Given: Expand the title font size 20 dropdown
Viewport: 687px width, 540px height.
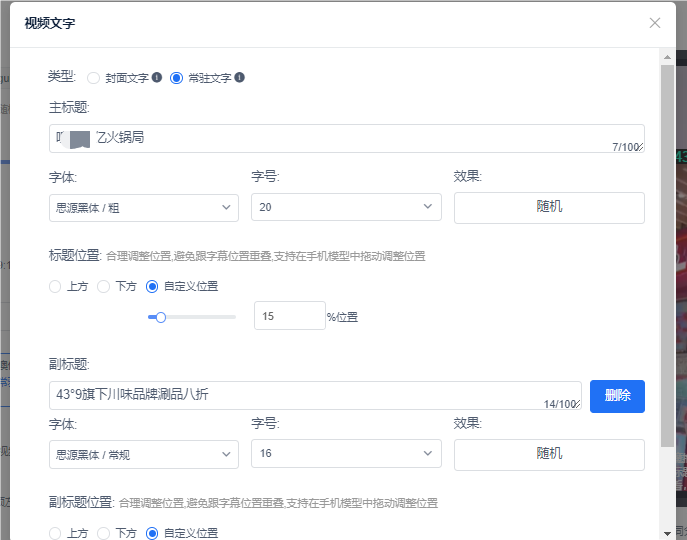Looking at the screenshot, I should coord(345,208).
